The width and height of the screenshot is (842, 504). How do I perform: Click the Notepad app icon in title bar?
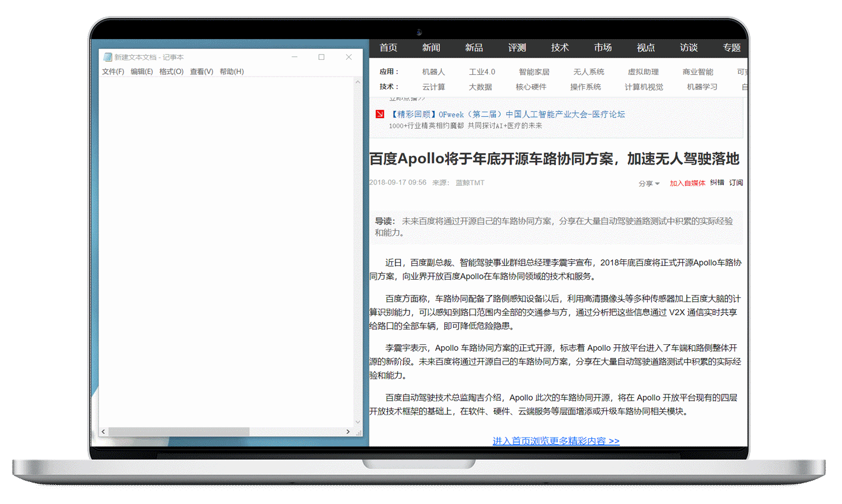(107, 57)
